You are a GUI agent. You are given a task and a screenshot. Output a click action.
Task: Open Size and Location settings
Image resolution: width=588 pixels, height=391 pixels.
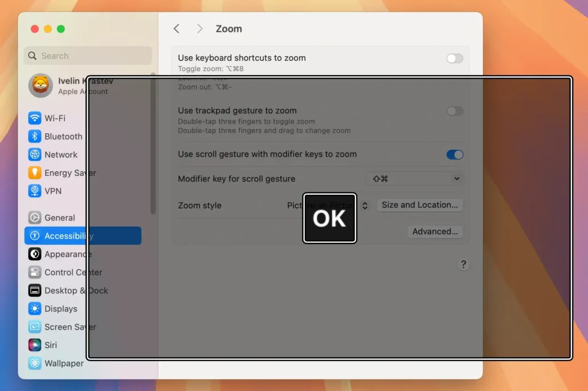(x=420, y=205)
